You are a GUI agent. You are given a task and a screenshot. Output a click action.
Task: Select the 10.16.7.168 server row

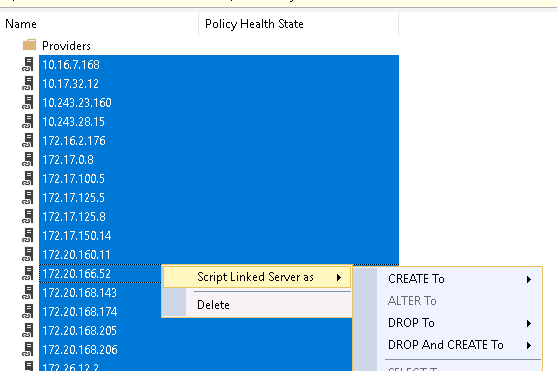pyautogui.click(x=219, y=65)
